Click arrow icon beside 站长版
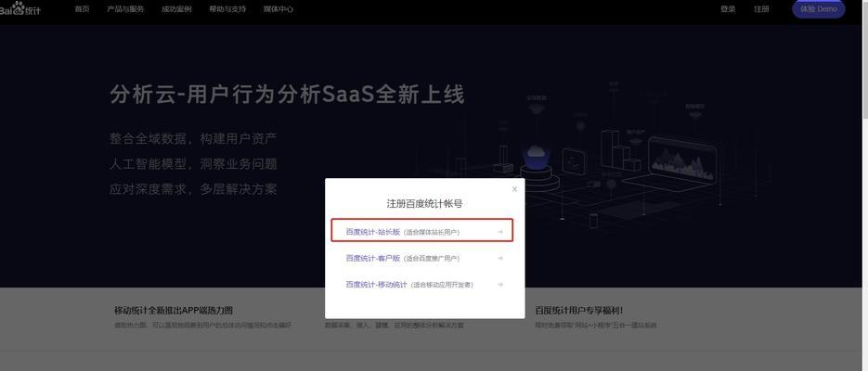Viewport: 868px width, 371px height. 500,232
